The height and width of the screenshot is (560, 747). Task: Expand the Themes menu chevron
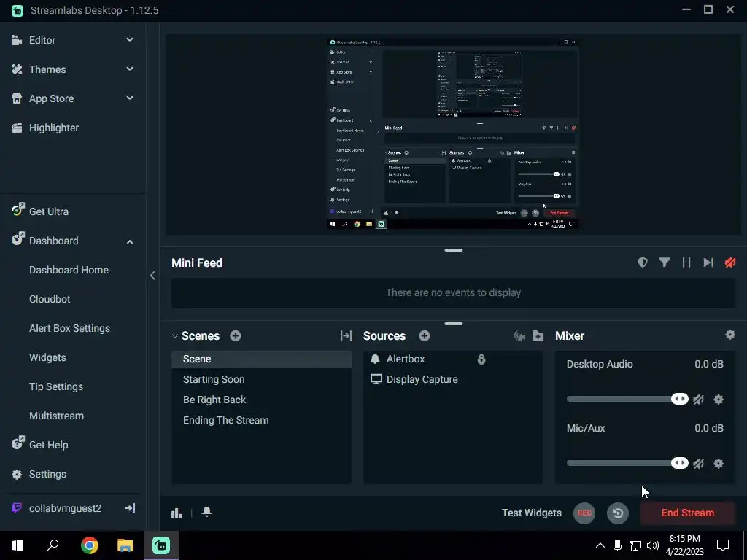[130, 69]
